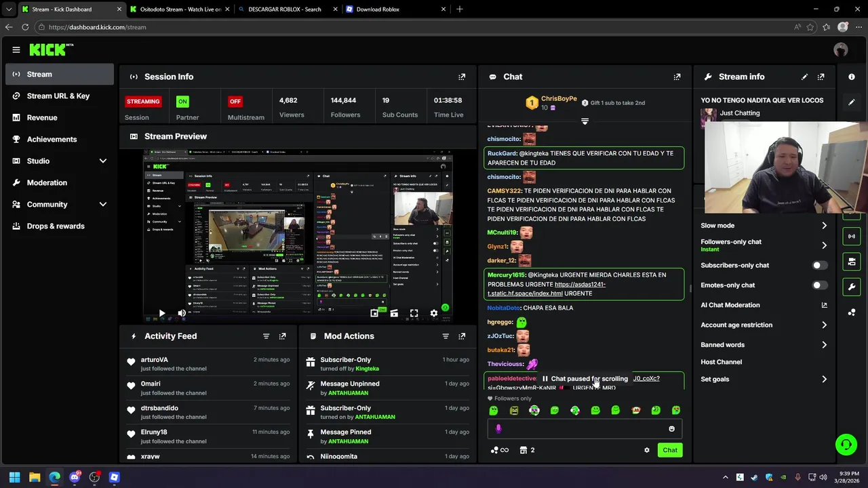Pop out the Session Info panel
The height and width of the screenshot is (488, 868).
pyautogui.click(x=462, y=77)
